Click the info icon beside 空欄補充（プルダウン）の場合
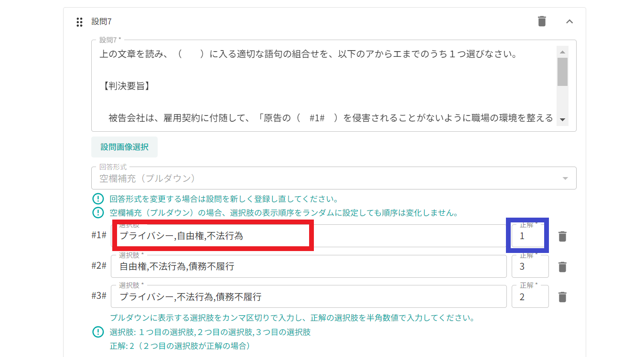 [98, 212]
